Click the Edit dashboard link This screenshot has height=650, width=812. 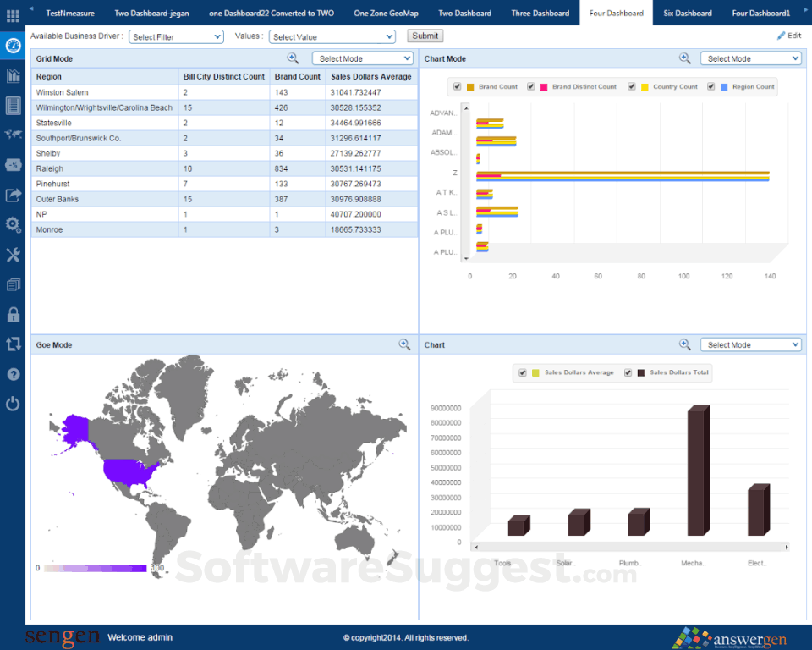[789, 36]
